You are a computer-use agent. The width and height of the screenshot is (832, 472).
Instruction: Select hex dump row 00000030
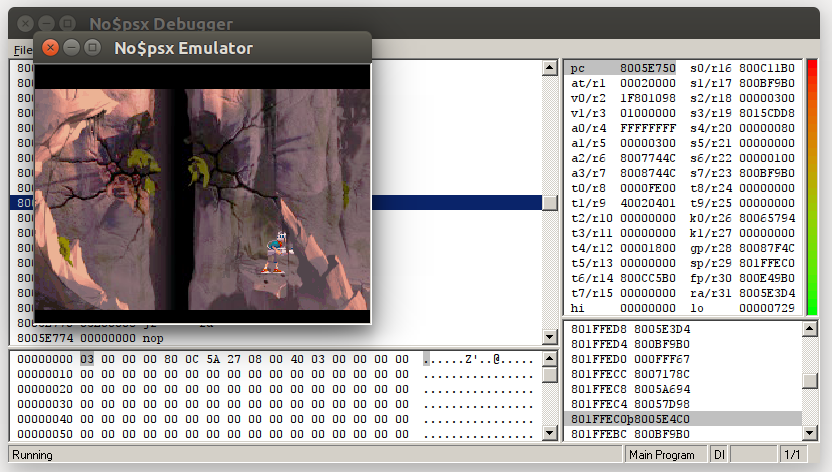(x=275, y=404)
